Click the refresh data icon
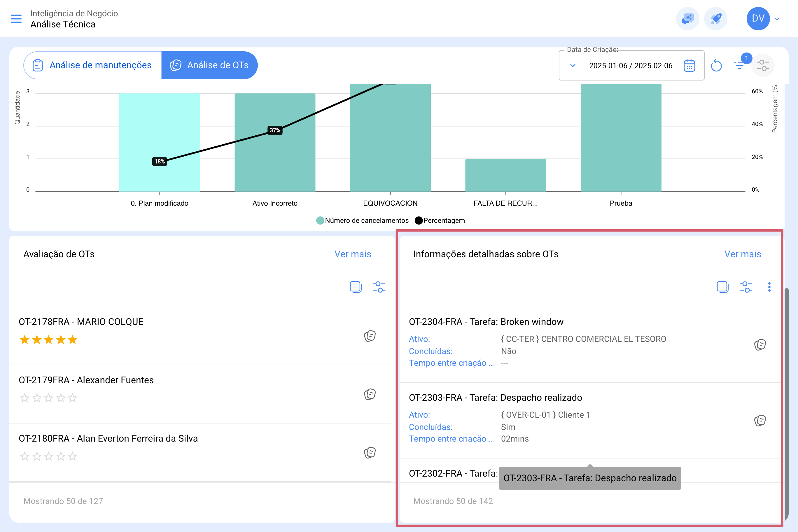798x532 pixels. click(x=716, y=66)
